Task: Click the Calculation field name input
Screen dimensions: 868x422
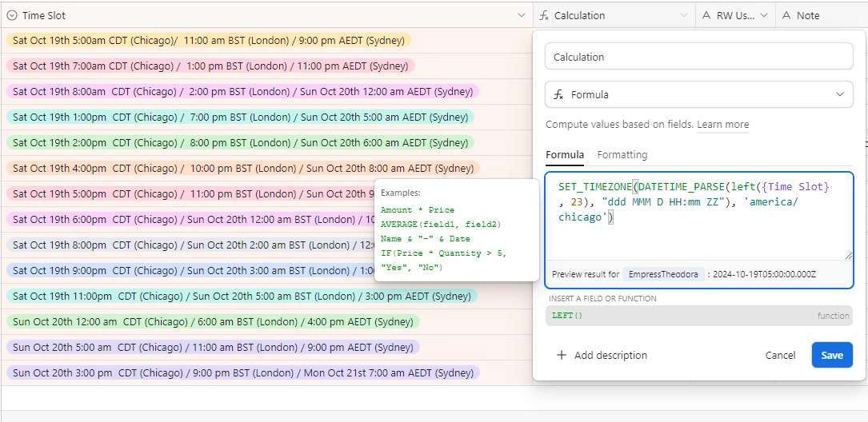Action: (698, 57)
